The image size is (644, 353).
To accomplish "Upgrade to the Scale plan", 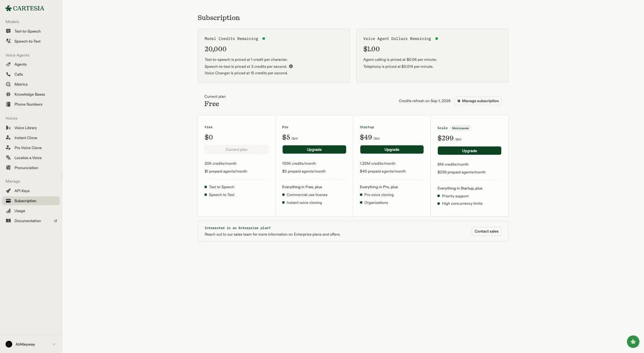I will (469, 151).
